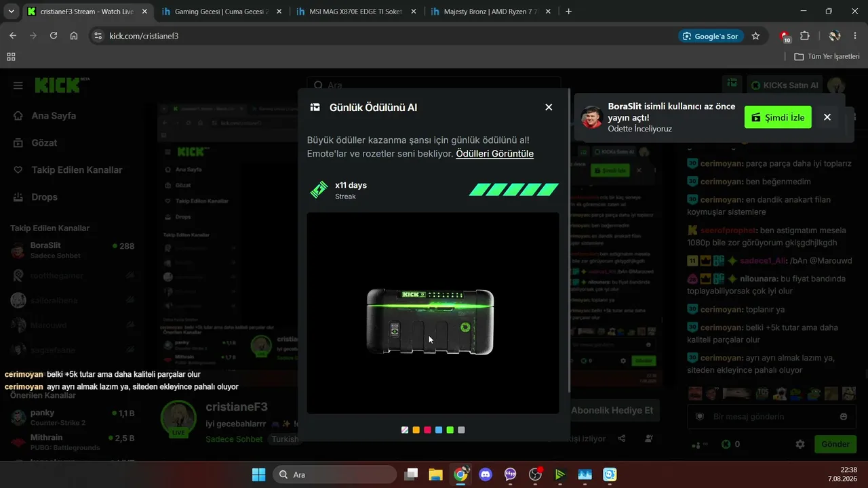Open the browser extensions puzzle icon
This screenshot has width=868, height=488.
click(805, 36)
